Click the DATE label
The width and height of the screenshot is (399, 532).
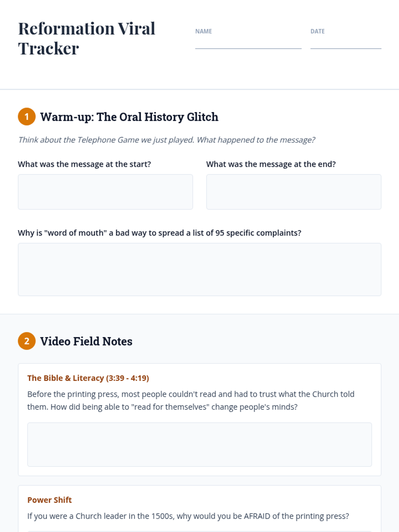[x=318, y=31]
